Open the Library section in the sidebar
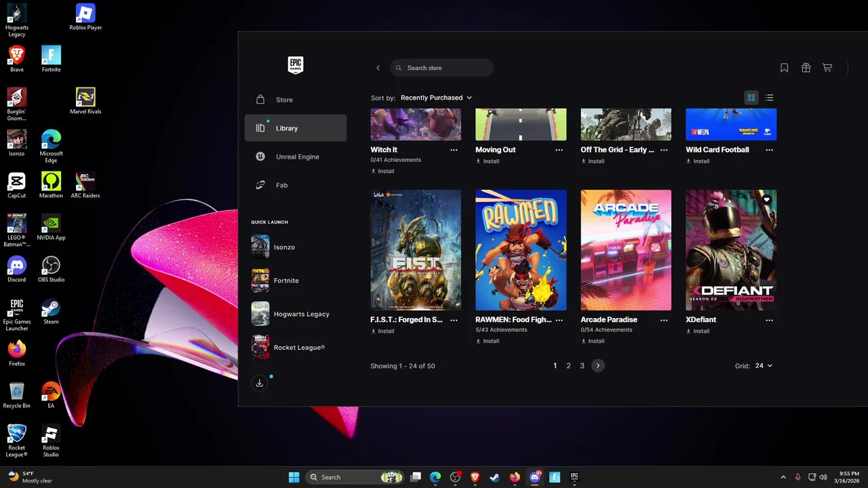Viewport: 868px width, 488px height. pyautogui.click(x=296, y=128)
